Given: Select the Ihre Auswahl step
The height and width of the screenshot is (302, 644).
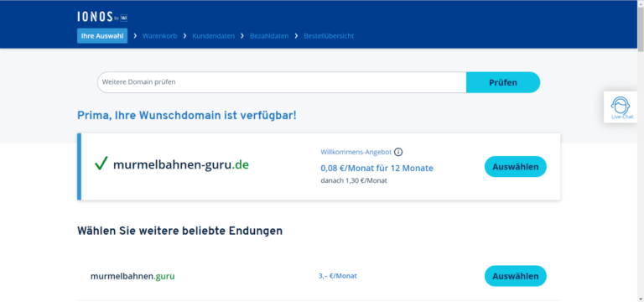Looking at the screenshot, I should tap(102, 36).
